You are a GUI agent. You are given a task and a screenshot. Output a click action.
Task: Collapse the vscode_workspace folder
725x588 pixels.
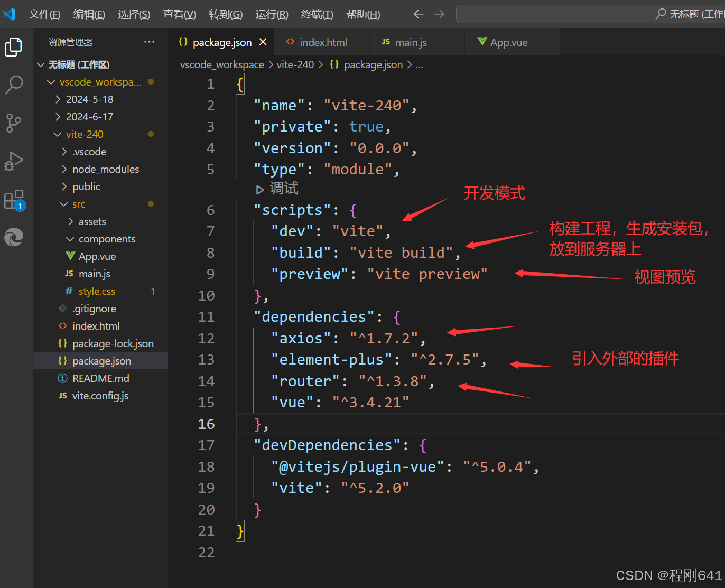tap(100, 82)
